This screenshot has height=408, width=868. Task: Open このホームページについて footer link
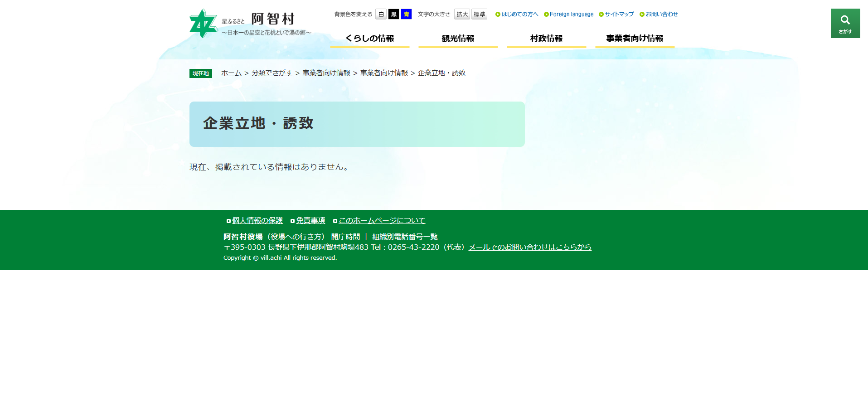[x=382, y=220]
